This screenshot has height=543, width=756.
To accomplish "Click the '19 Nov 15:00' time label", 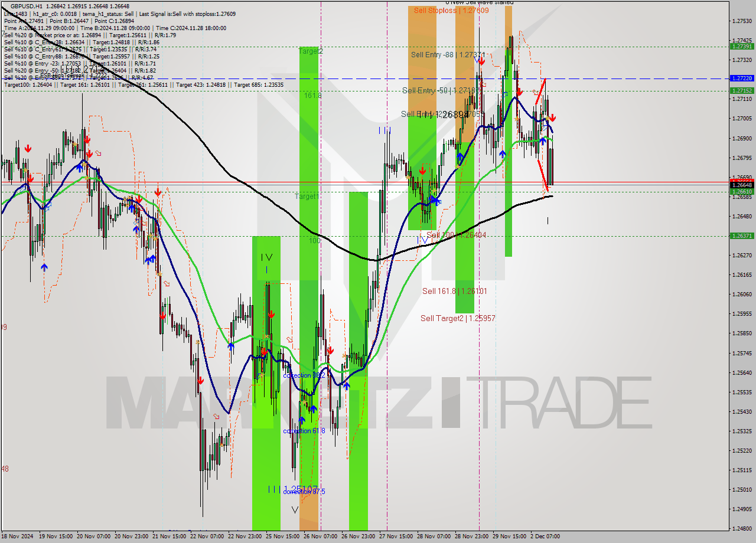I will 56,537.
